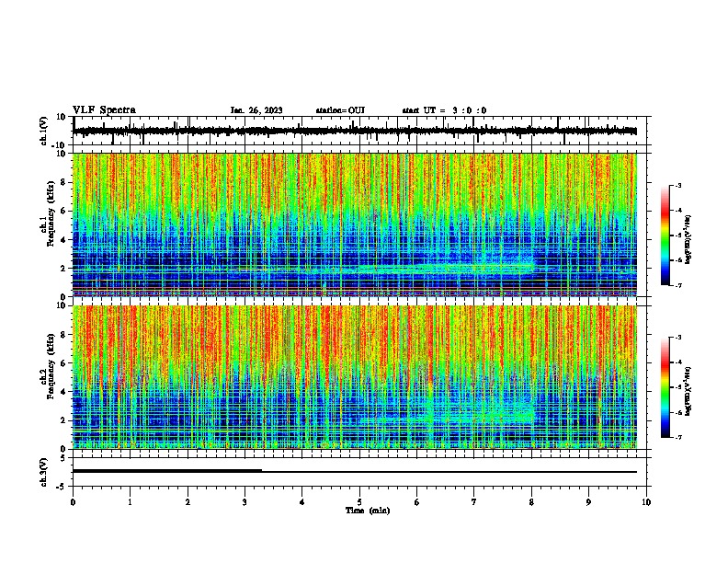Click the "4" kHz tick on the ch.2 frequency axis
This screenshot has height=563, width=728.
[63, 392]
